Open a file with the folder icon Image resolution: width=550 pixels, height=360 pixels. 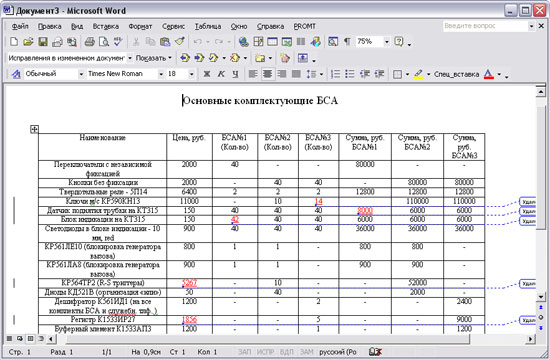click(x=28, y=42)
